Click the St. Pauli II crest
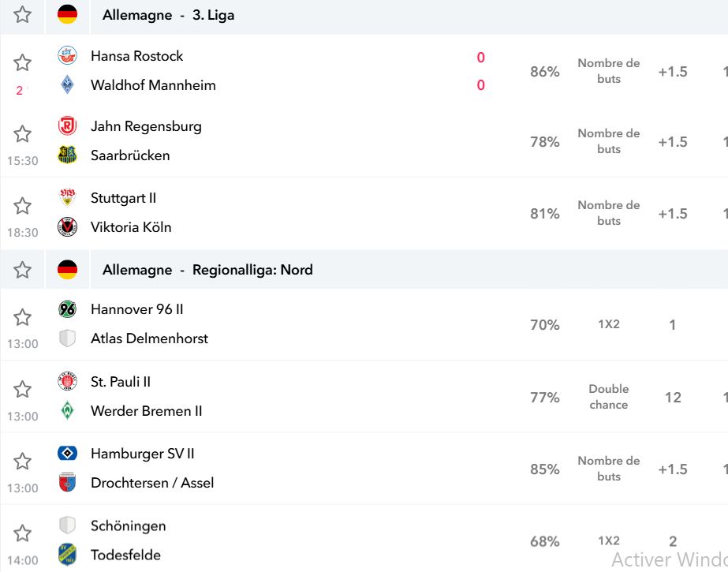 pyautogui.click(x=67, y=381)
